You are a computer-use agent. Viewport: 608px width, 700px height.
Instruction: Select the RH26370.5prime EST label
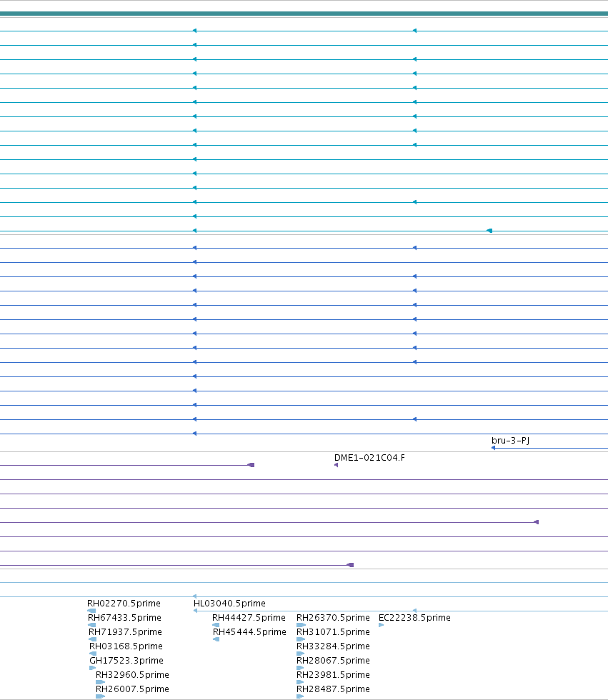(x=333, y=617)
